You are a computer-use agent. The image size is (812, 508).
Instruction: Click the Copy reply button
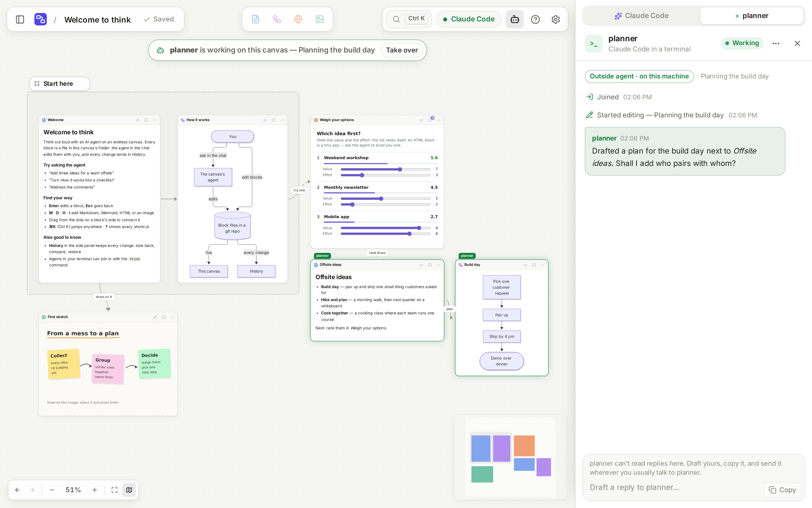(x=782, y=490)
